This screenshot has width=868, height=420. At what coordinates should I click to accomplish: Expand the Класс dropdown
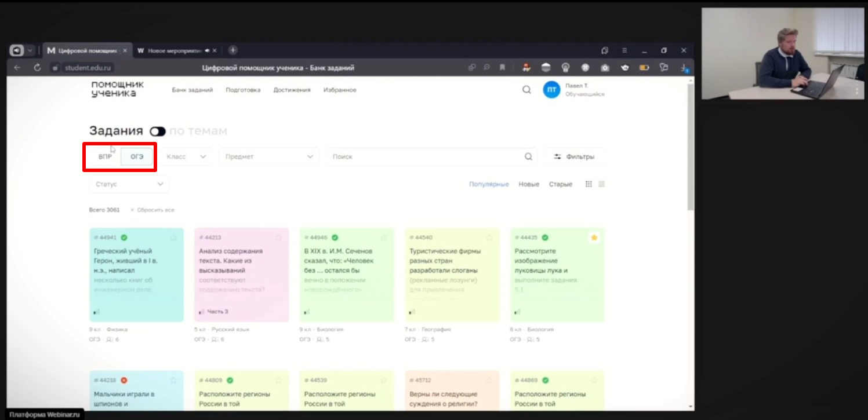point(186,156)
